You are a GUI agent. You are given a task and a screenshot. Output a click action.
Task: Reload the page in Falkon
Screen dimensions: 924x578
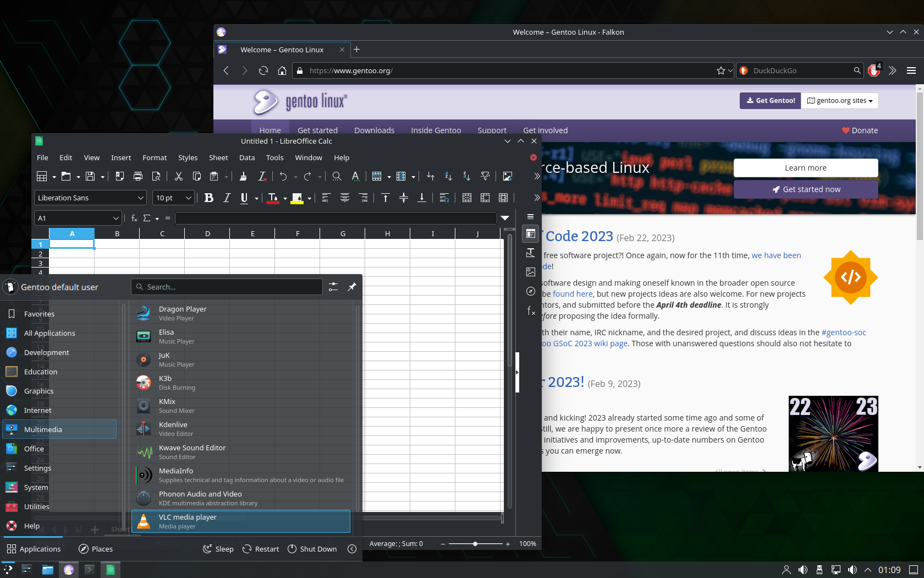point(263,70)
